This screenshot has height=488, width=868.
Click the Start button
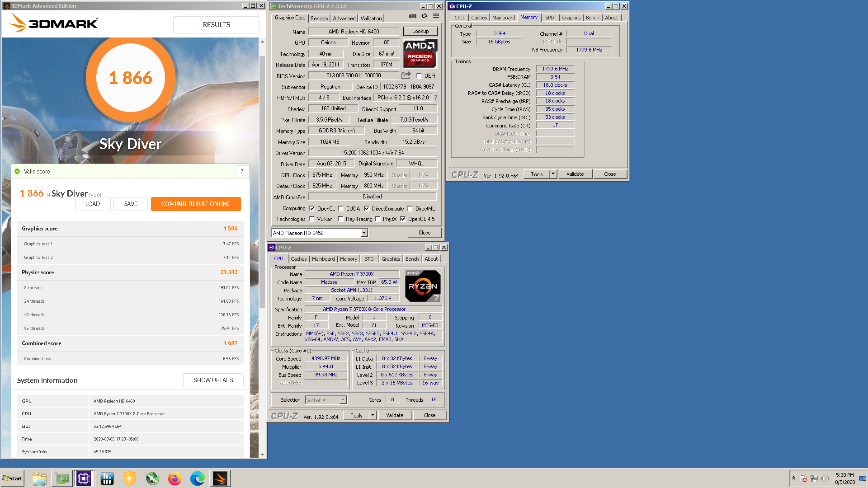point(12,479)
